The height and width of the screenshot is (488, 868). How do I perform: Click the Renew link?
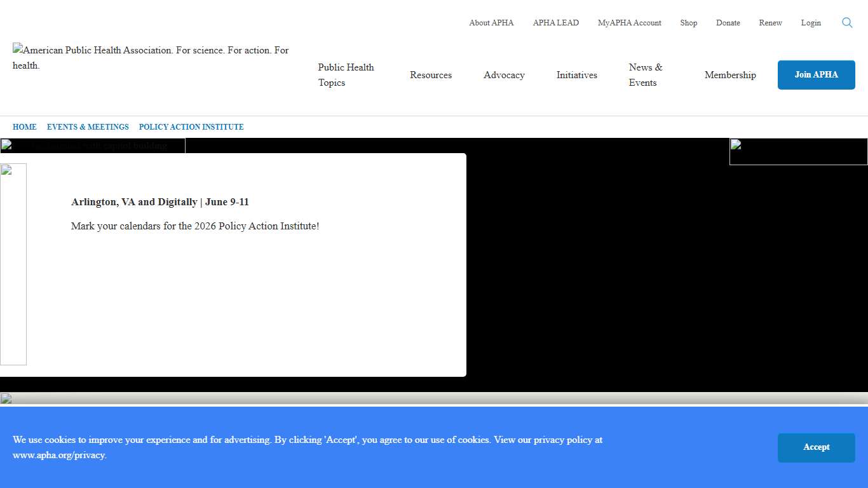[x=770, y=23]
